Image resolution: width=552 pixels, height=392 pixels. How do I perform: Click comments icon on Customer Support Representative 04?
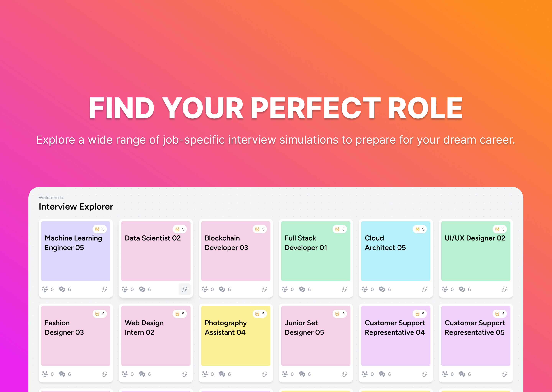click(x=382, y=374)
